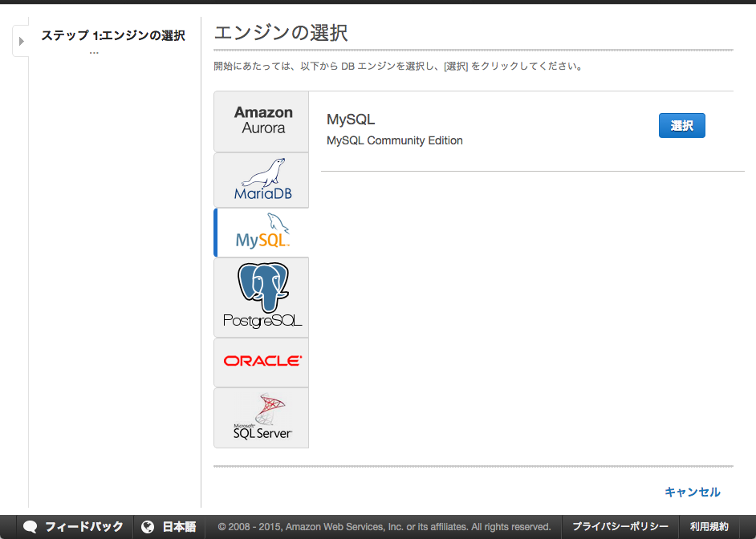
Task: Select the MySQL engine tab
Action: point(262,233)
